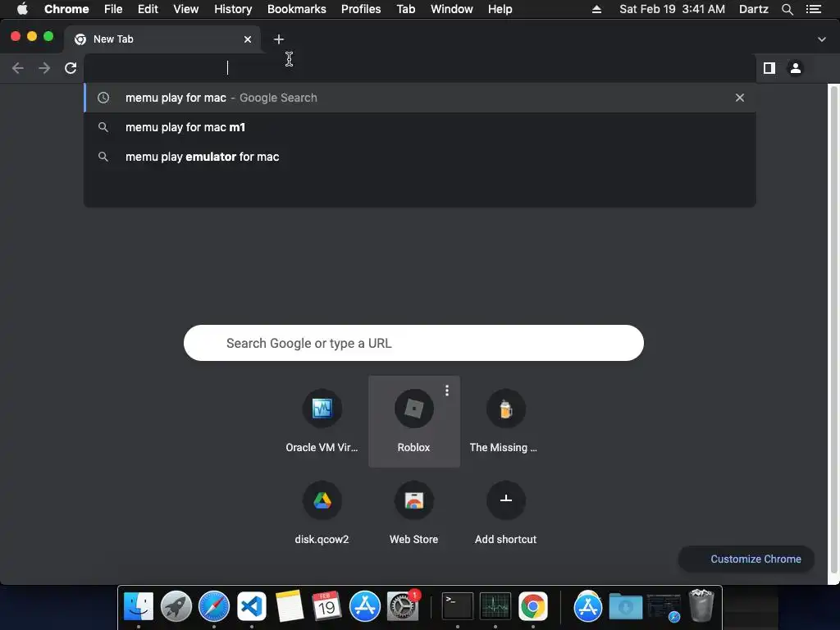Image resolution: width=840 pixels, height=630 pixels.
Task: Open the Profiles menu
Action: (361, 9)
